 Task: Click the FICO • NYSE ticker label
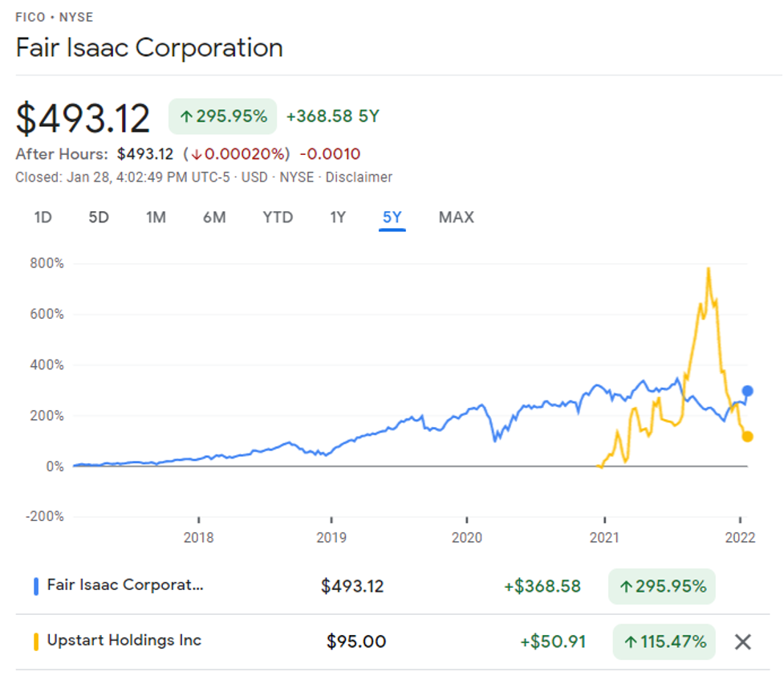click(x=54, y=18)
